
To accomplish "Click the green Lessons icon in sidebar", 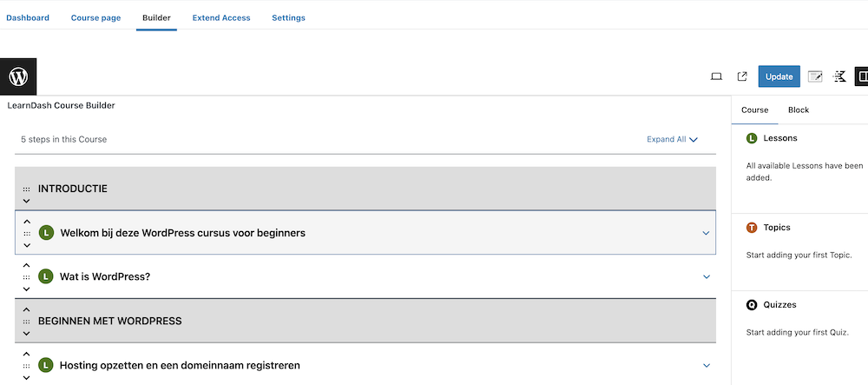I will click(x=752, y=138).
